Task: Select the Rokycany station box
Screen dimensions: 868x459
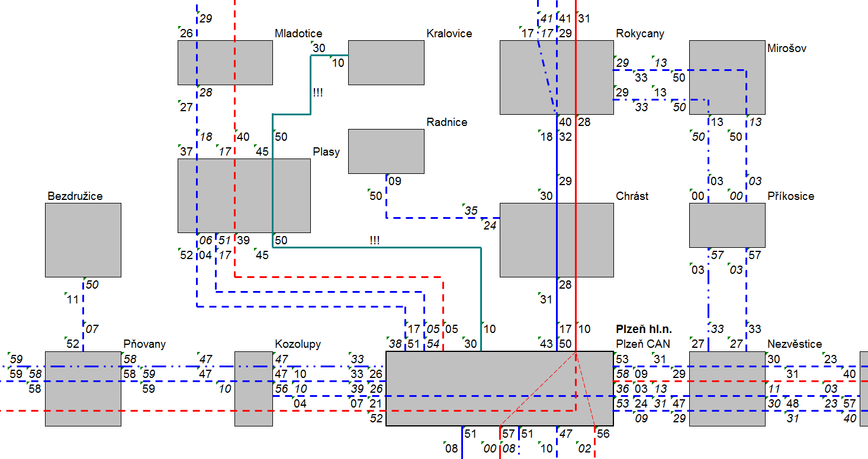Action: pos(557,77)
